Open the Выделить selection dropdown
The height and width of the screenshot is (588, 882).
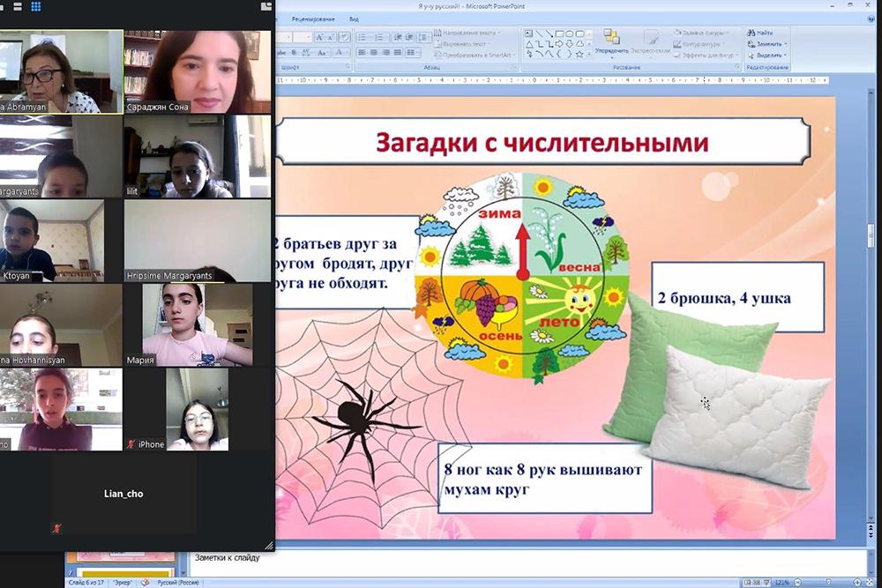767,55
